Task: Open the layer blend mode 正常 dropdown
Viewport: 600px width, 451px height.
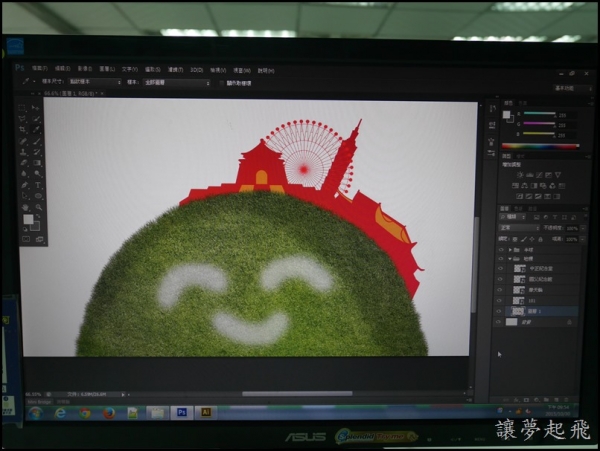Action: pos(519,228)
